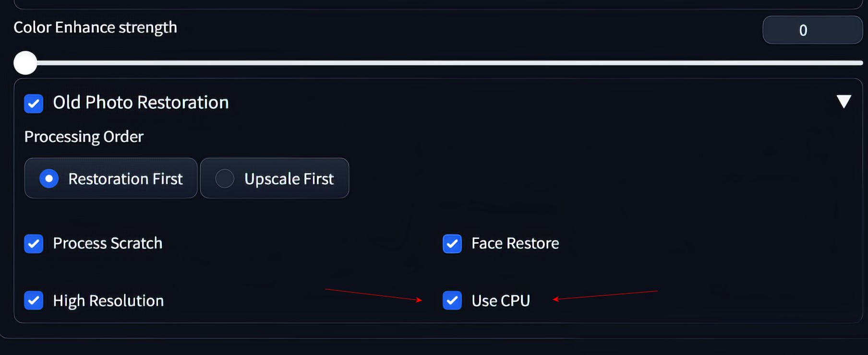Viewport: 868px width, 355px height.
Task: Click the Color Enhance strength slider handle
Action: [x=25, y=63]
